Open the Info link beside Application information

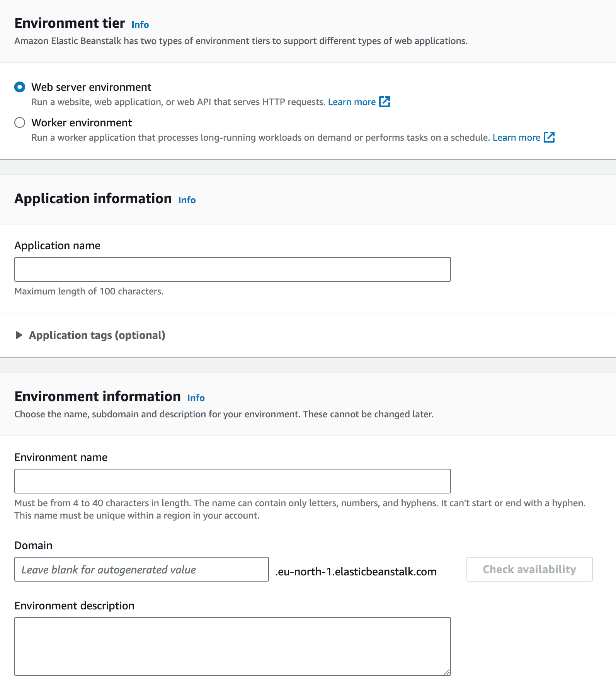pos(187,200)
